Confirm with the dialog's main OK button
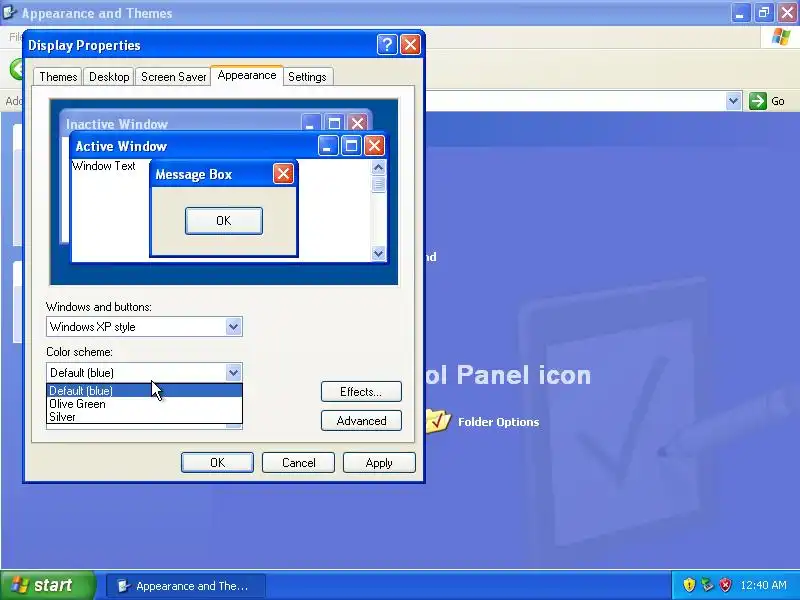 pyautogui.click(x=217, y=462)
